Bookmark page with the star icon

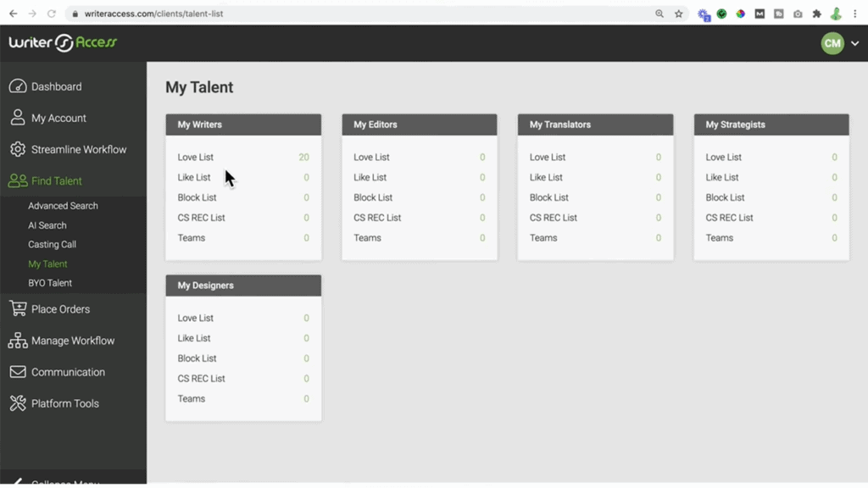(679, 14)
